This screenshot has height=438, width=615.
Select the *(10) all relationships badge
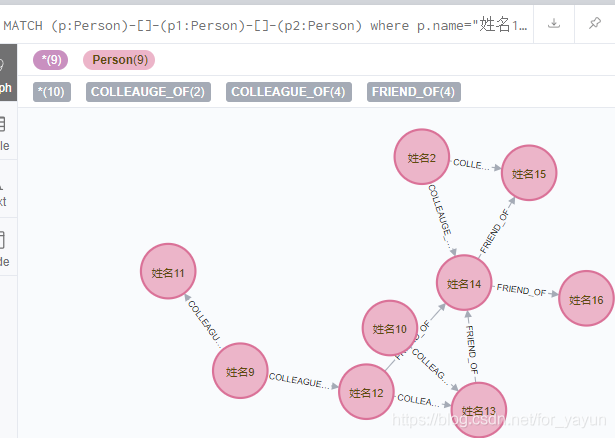52,92
